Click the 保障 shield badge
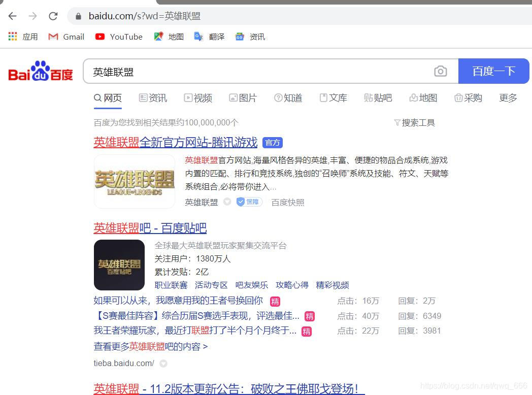This screenshot has width=532, height=395. click(249, 202)
